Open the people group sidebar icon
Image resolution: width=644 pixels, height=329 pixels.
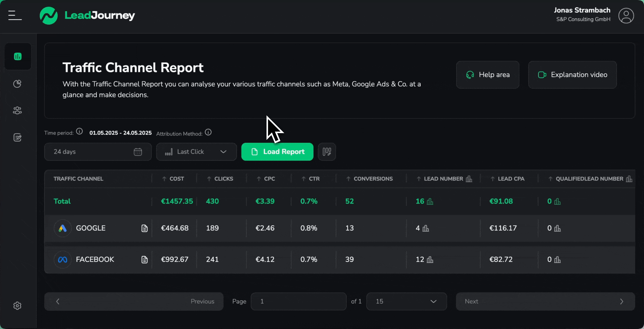tap(17, 111)
